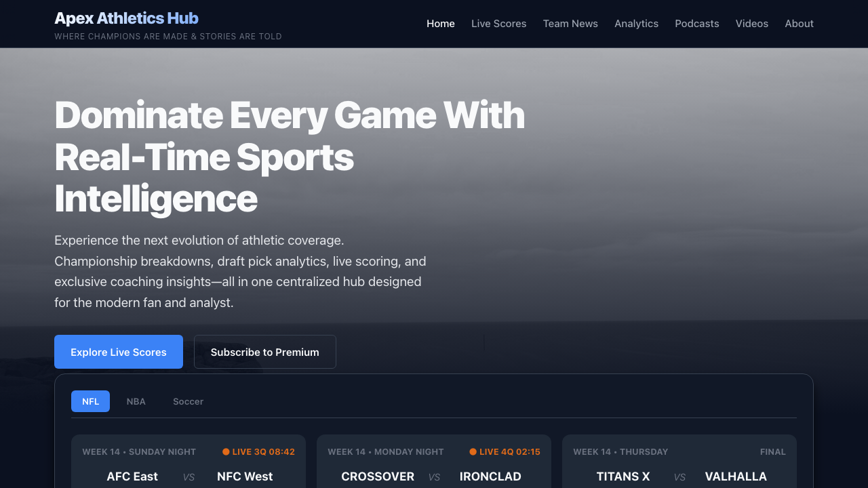The image size is (868, 488).
Task: Click the 'WEEK 14 • SUNDAY NIGHT' label
Action: click(139, 451)
